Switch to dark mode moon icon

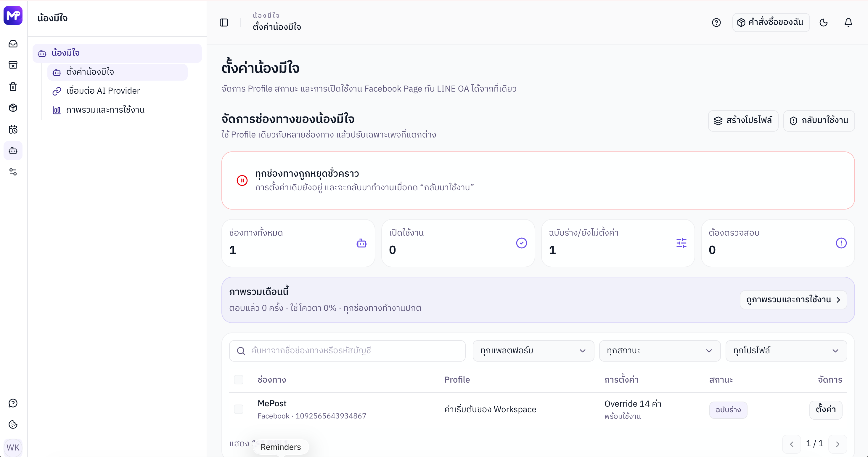824,23
